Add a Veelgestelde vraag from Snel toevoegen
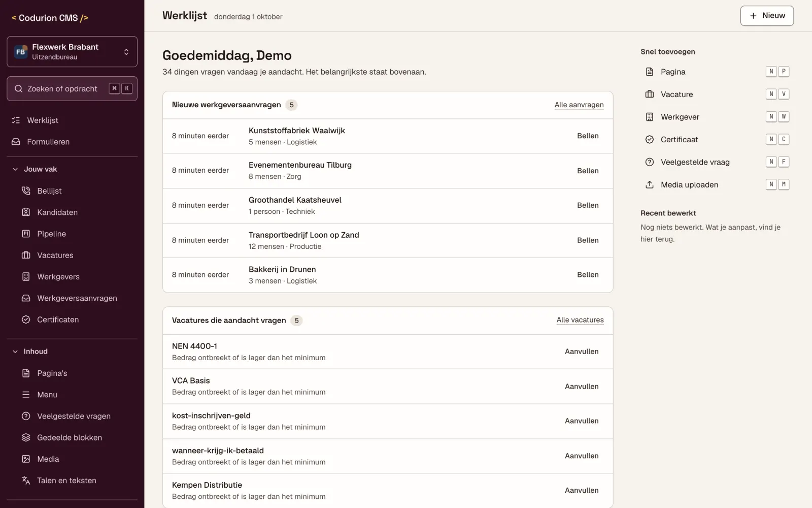Screen dimensions: 812x508 point(717,162)
